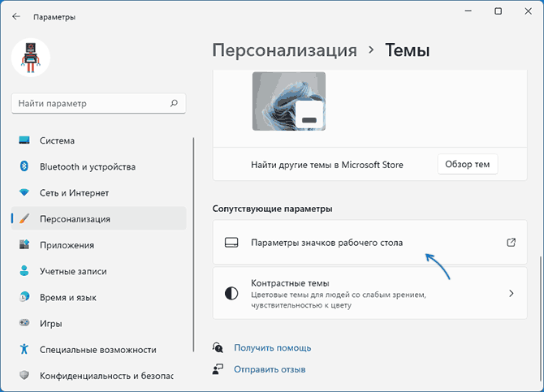Click the Время и язык clock icon
544x392 pixels.
(24, 297)
